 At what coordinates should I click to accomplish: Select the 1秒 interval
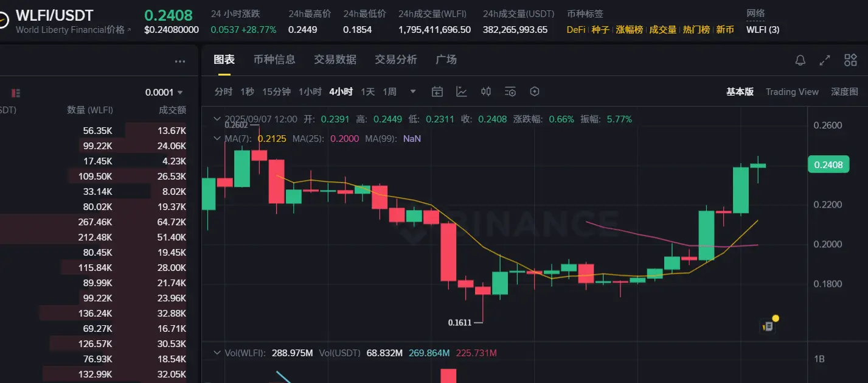click(247, 92)
